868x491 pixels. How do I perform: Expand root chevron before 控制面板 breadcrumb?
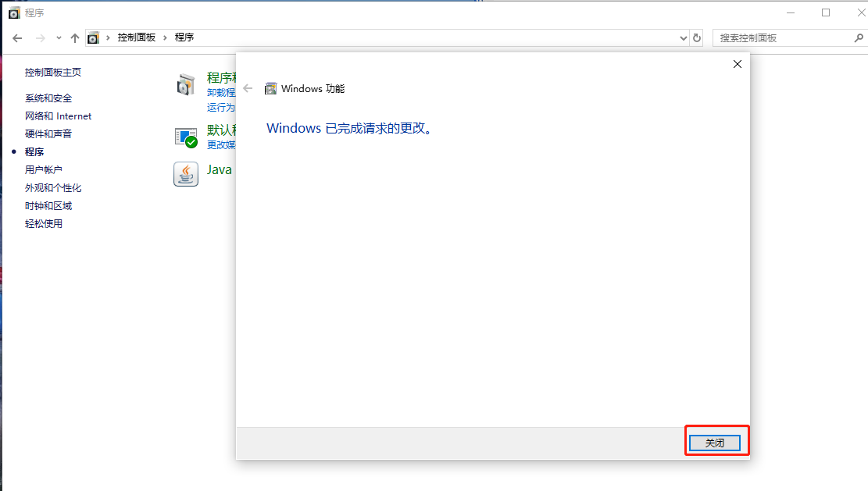click(108, 37)
